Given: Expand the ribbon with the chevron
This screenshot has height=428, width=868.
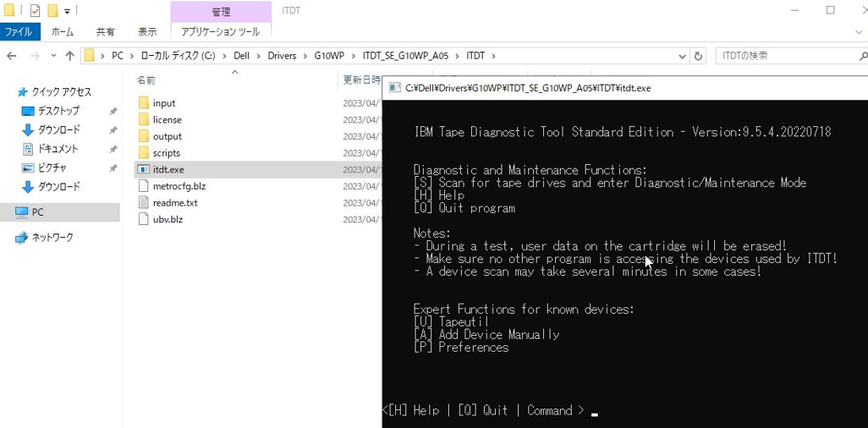Looking at the screenshot, I should pyautogui.click(x=858, y=32).
